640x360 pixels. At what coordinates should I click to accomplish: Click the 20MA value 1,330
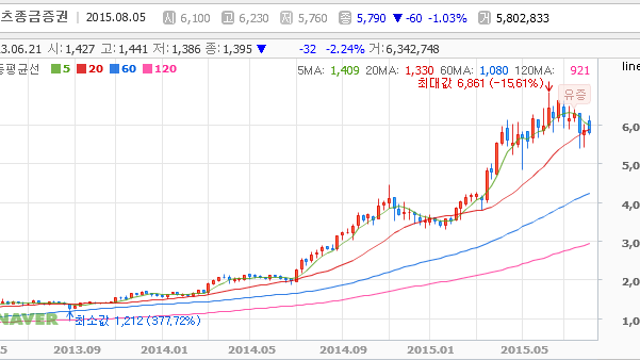(x=419, y=71)
